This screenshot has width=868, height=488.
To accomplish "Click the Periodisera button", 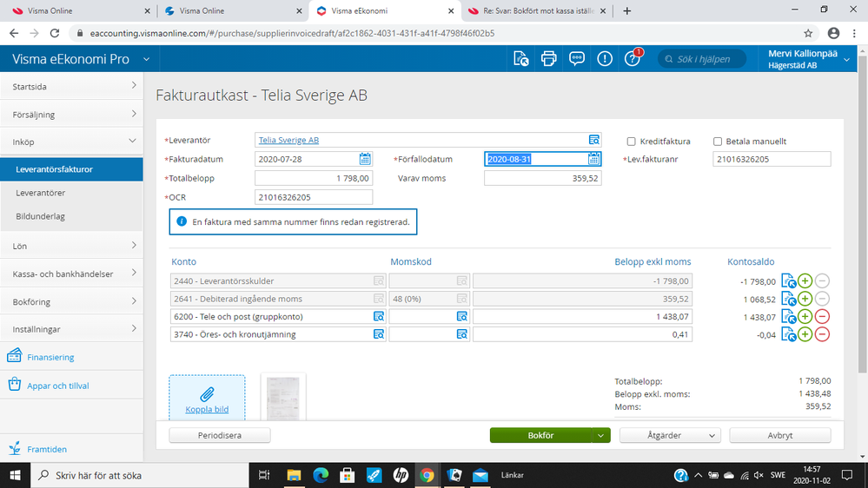I will click(220, 435).
